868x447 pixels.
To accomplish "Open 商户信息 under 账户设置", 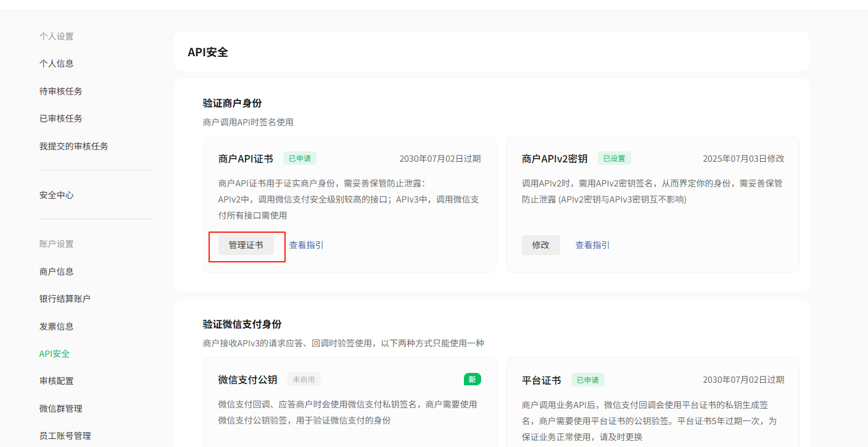I will tap(57, 272).
